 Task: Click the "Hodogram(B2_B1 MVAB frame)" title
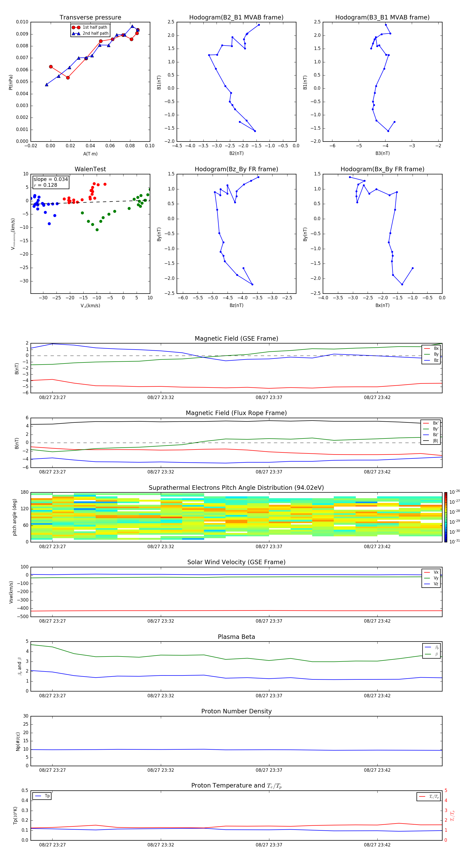tap(236, 17)
